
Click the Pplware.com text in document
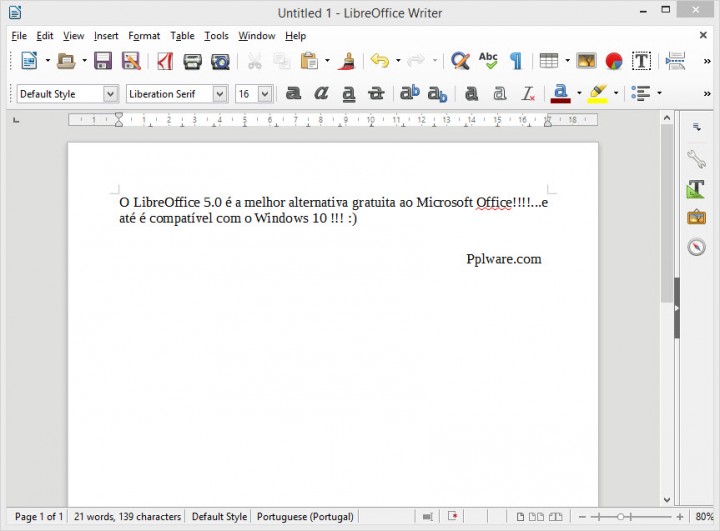click(x=504, y=259)
